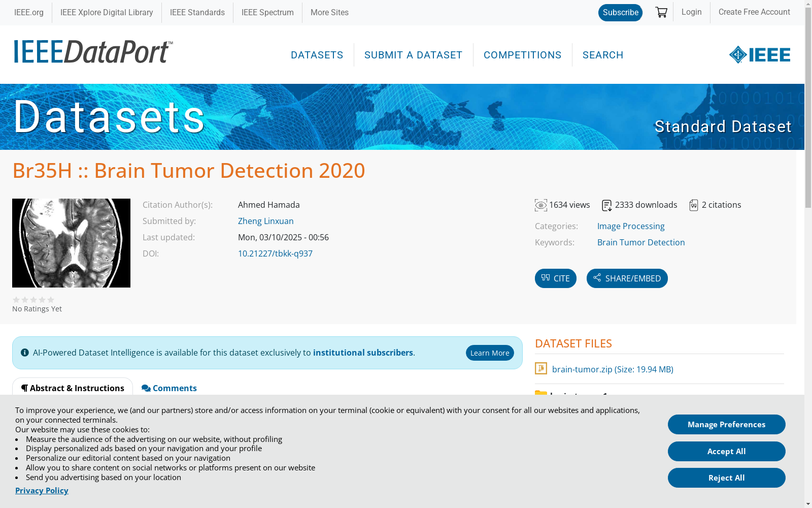
Task: Click the 'No Ratings Yet' text
Action: pos(37,309)
